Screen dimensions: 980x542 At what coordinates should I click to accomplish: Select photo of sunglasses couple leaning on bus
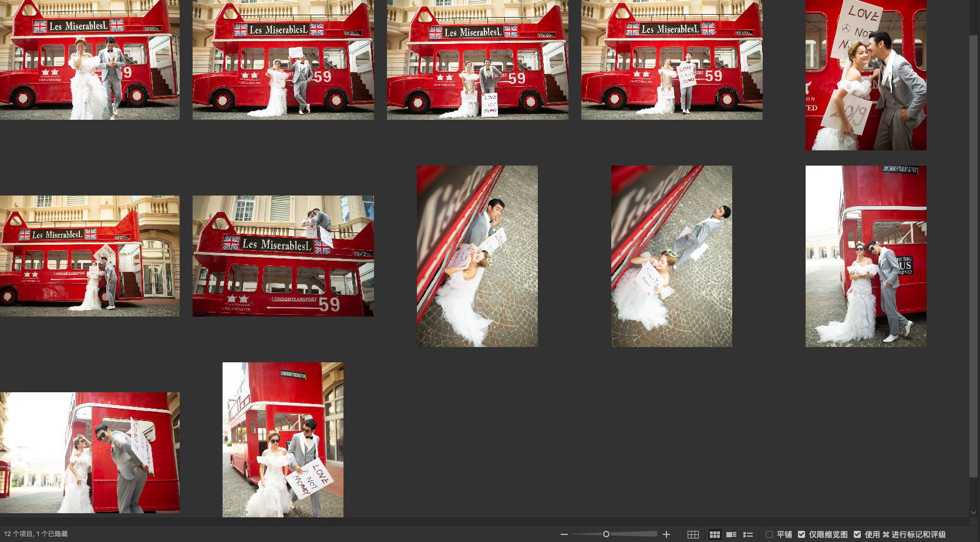tap(866, 256)
